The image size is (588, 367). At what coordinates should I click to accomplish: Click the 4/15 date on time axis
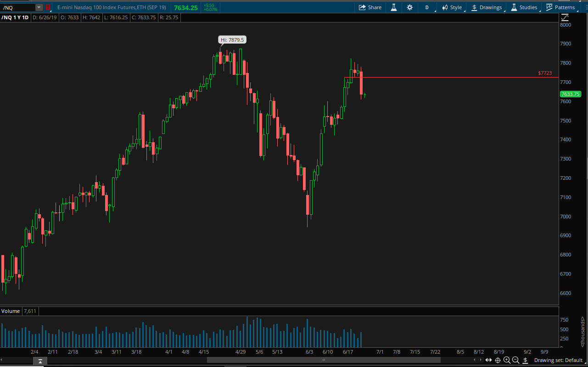point(204,352)
